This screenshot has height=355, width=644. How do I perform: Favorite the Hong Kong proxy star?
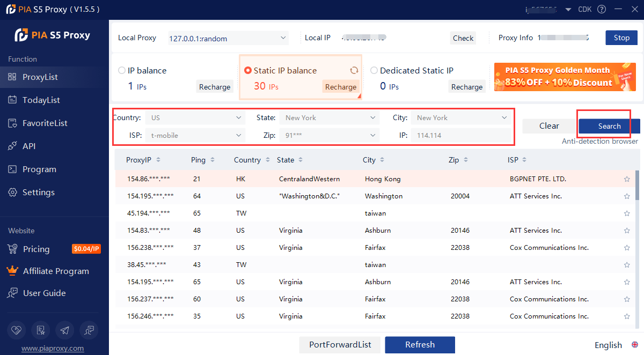(627, 179)
